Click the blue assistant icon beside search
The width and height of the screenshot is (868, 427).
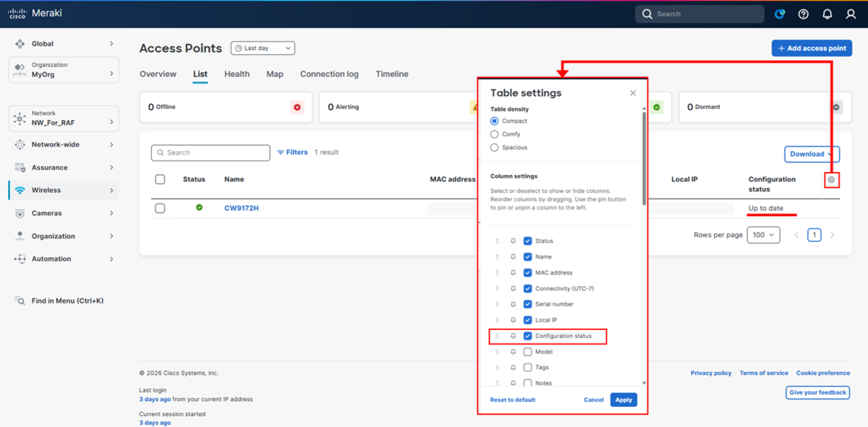(780, 14)
